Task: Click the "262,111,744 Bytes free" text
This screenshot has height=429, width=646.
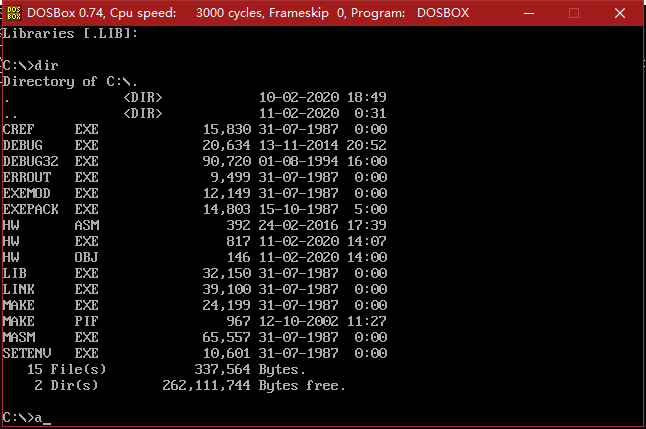Action: click(254, 385)
